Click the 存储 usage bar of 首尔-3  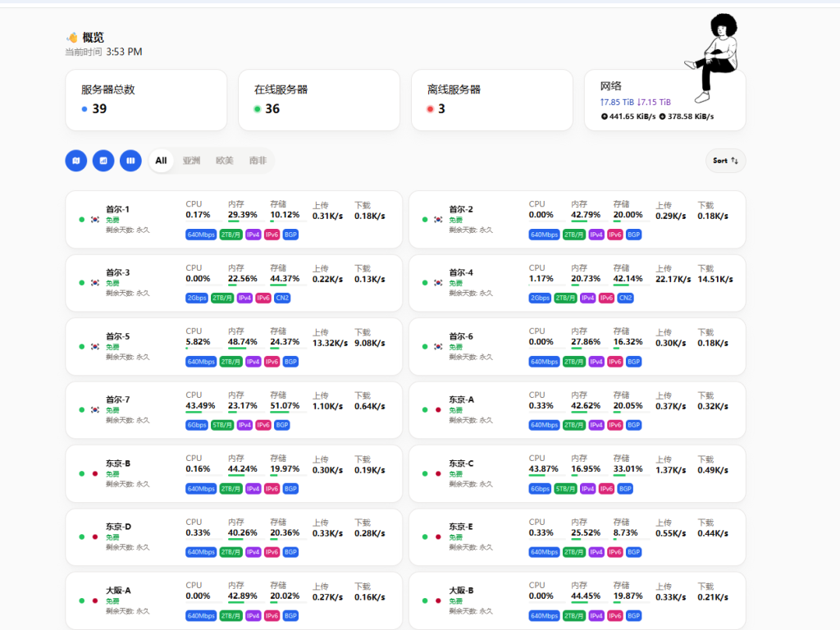[287, 285]
